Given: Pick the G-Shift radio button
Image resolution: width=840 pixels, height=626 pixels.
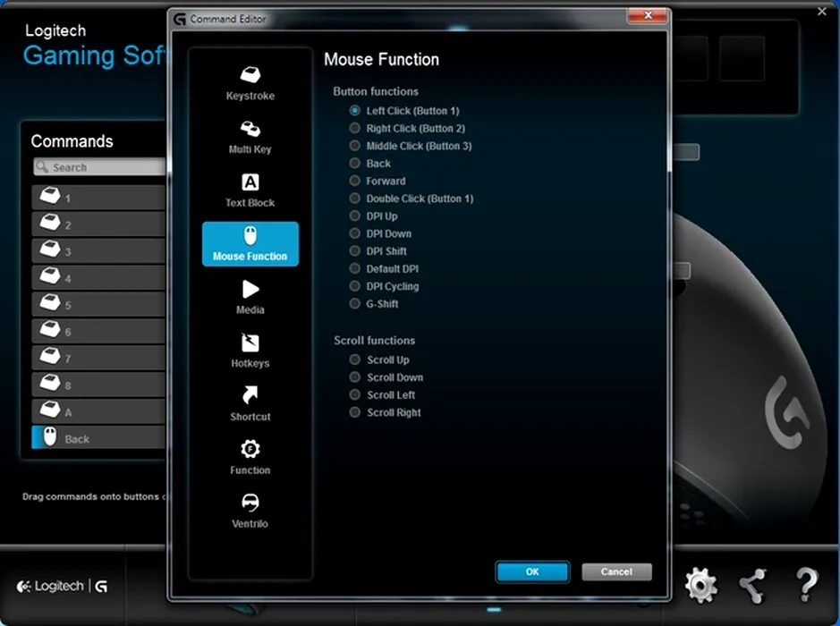Looking at the screenshot, I should (x=355, y=304).
